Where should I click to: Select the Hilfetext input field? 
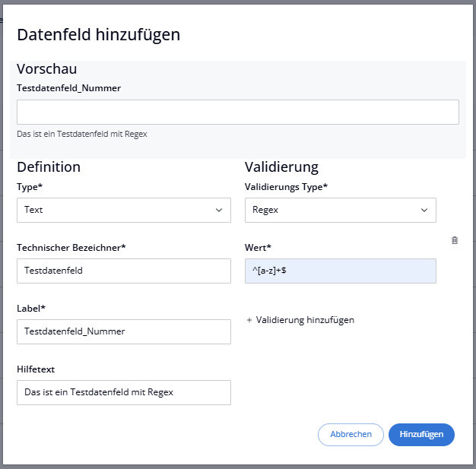click(x=123, y=392)
